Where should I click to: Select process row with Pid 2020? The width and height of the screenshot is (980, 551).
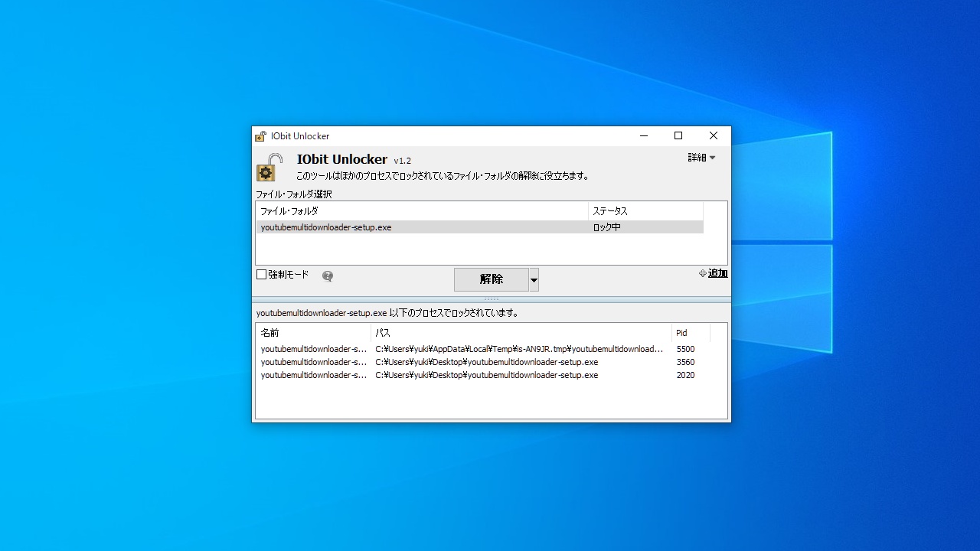tap(483, 375)
